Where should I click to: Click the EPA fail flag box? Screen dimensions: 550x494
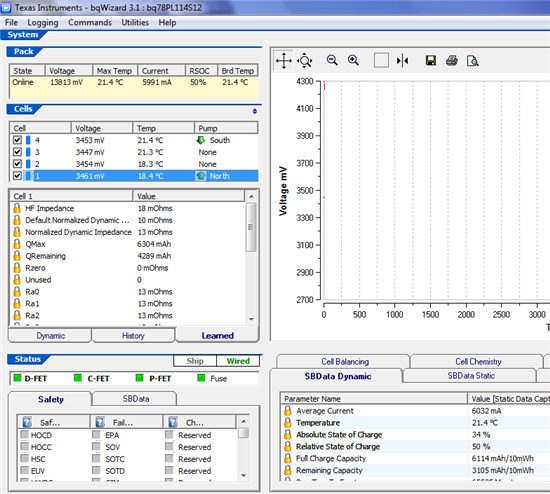96,435
